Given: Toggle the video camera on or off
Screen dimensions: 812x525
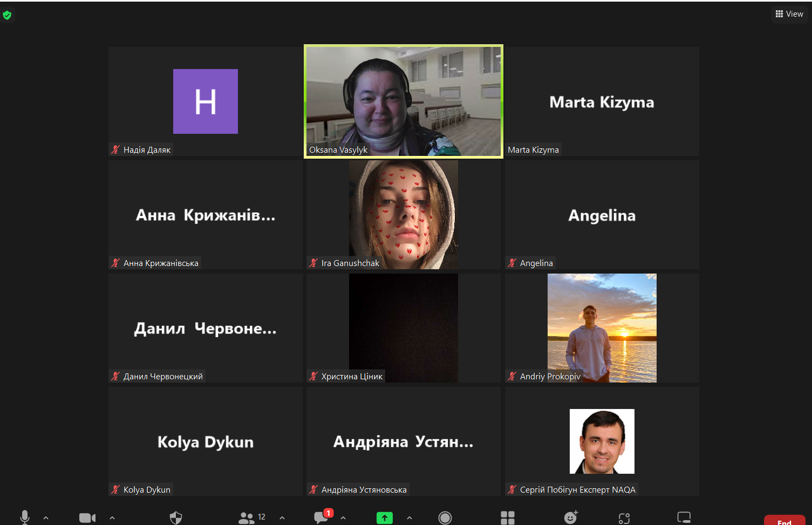Looking at the screenshot, I should (87, 517).
